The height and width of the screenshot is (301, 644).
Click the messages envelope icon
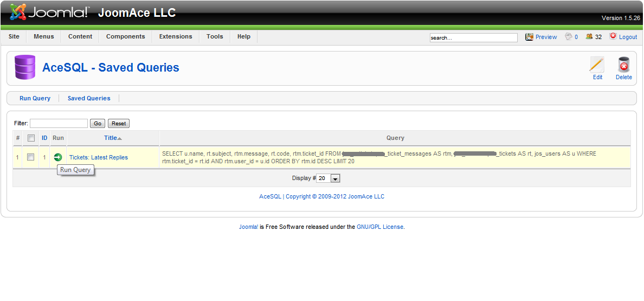click(x=569, y=36)
